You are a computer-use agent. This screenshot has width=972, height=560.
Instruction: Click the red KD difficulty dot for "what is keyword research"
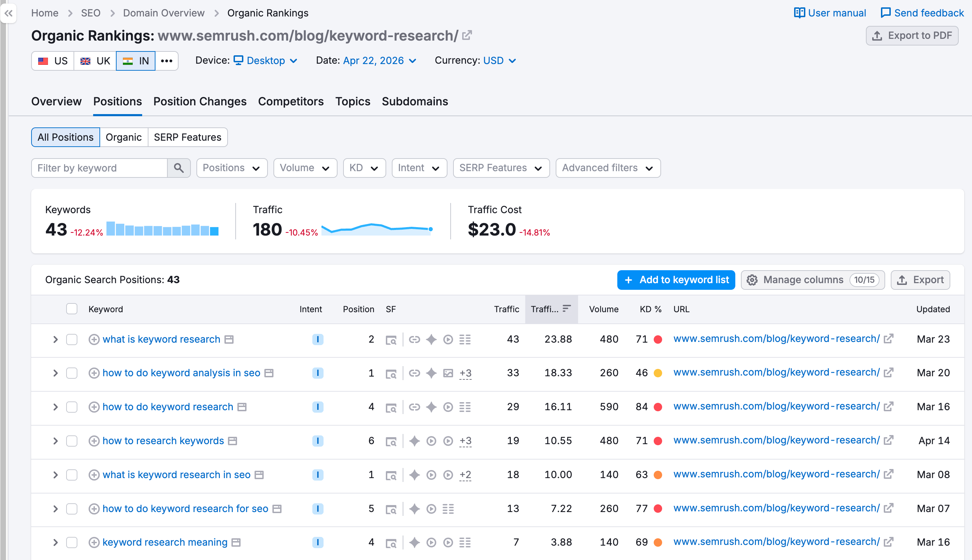[659, 339]
